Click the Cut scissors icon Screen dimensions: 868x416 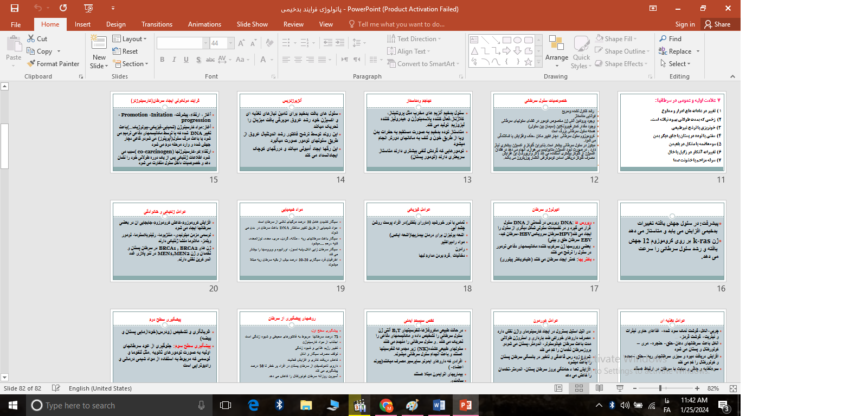31,39
